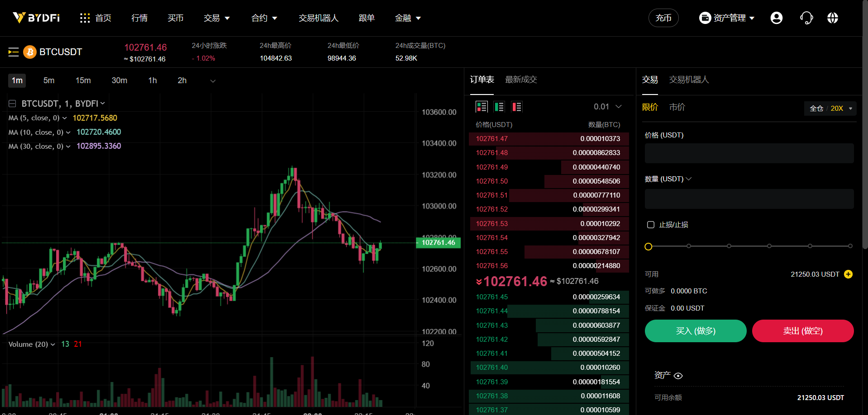Click the position size slider handle

point(649,246)
